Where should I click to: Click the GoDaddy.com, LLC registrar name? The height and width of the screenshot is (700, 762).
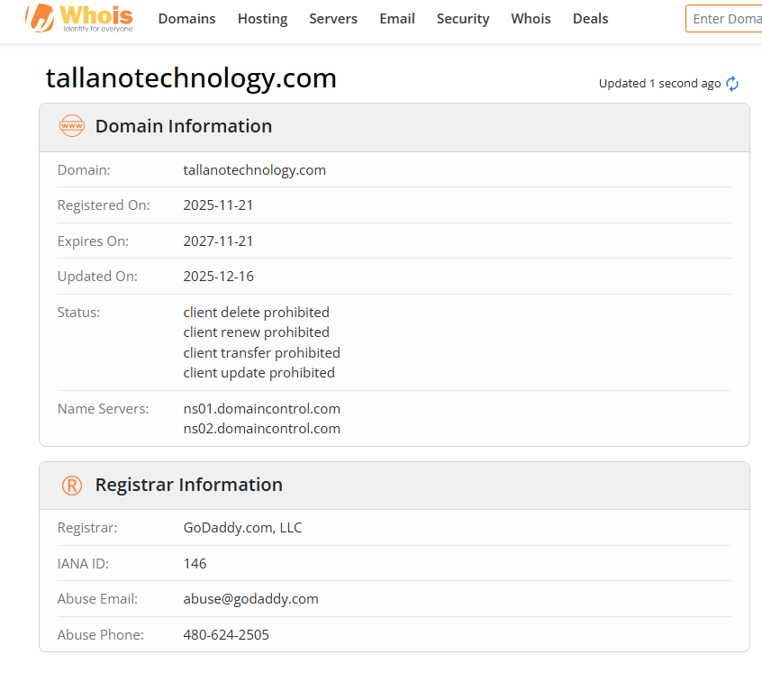click(242, 528)
